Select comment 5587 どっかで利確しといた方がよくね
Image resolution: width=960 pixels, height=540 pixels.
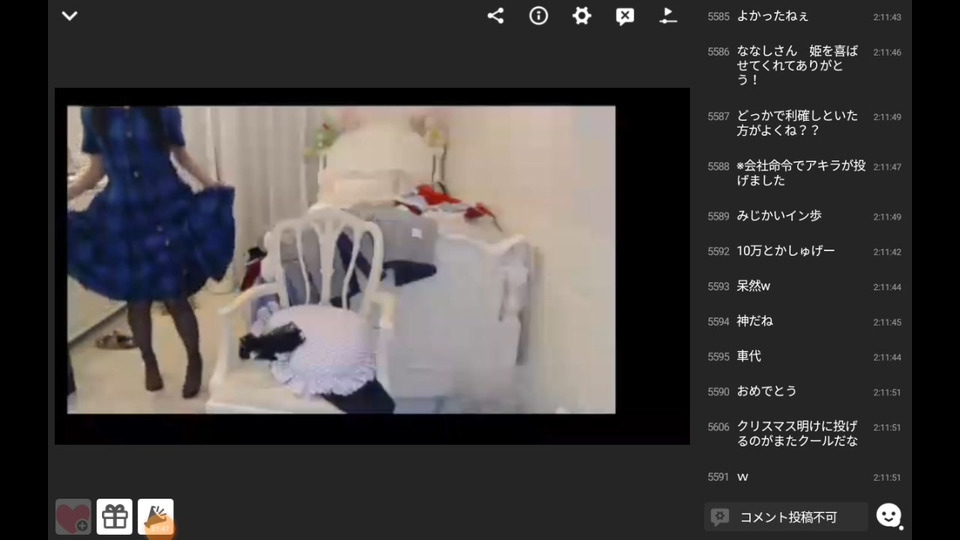[x=804, y=123]
